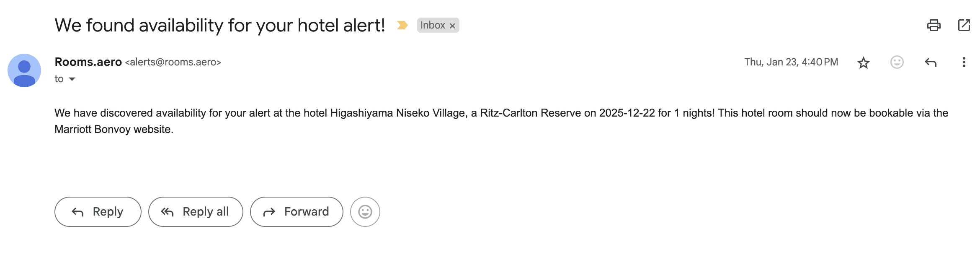
Task: Click the Inbox label chip
Action: click(x=432, y=26)
